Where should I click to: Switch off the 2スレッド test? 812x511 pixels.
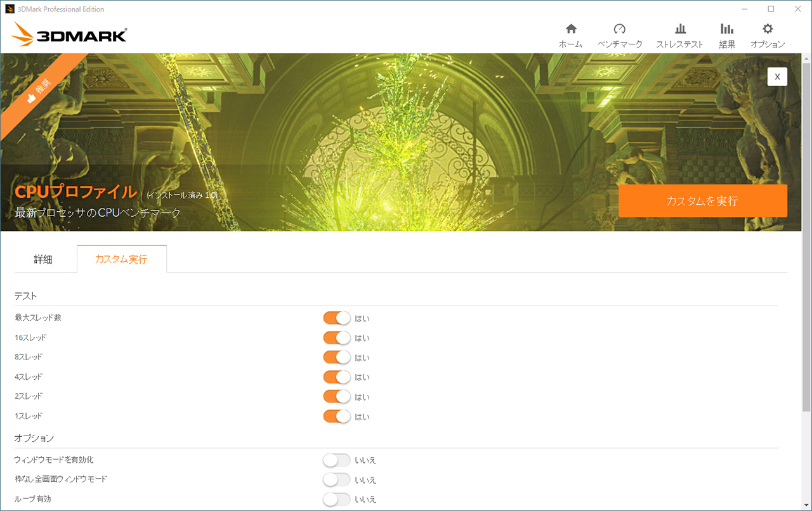(x=337, y=396)
